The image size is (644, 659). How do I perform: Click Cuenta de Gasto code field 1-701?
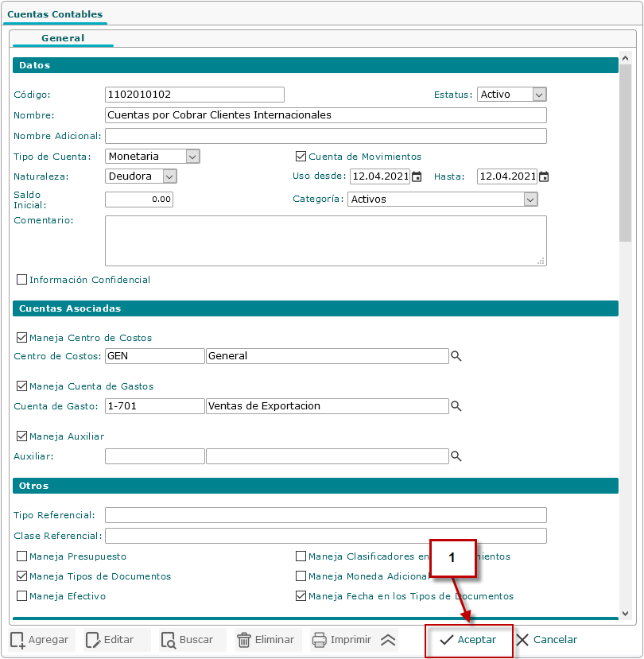155,406
